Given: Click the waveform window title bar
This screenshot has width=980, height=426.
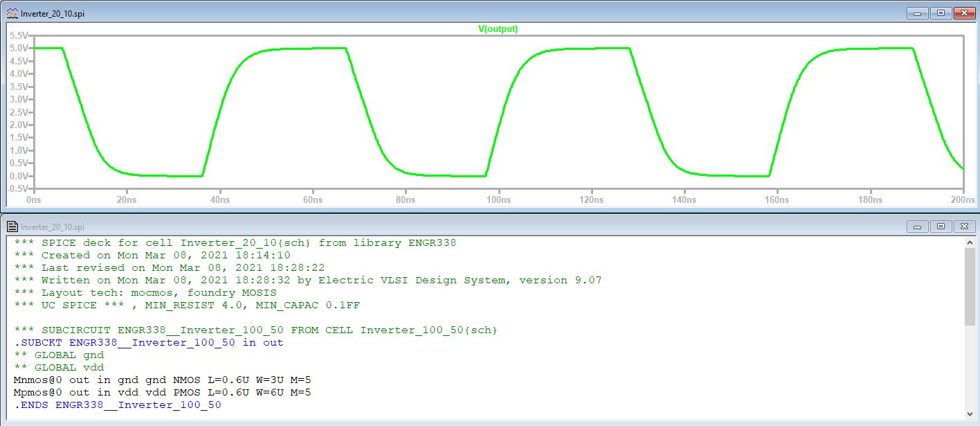Looking at the screenshot, I should (x=415, y=14).
